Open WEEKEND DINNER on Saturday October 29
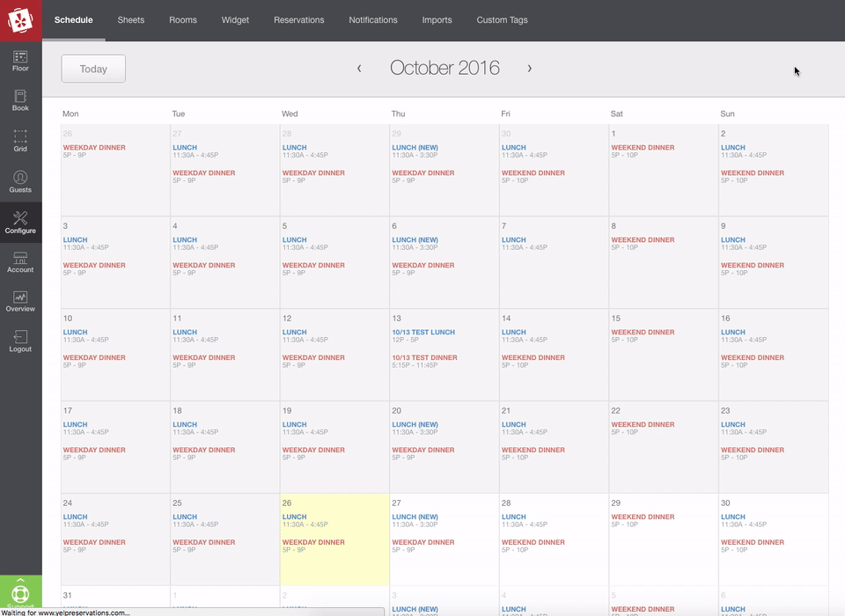Screen dimensions: 845x616 (643, 517)
